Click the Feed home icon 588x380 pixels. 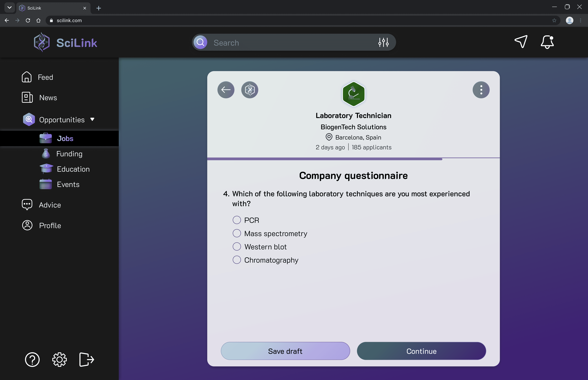point(27,77)
